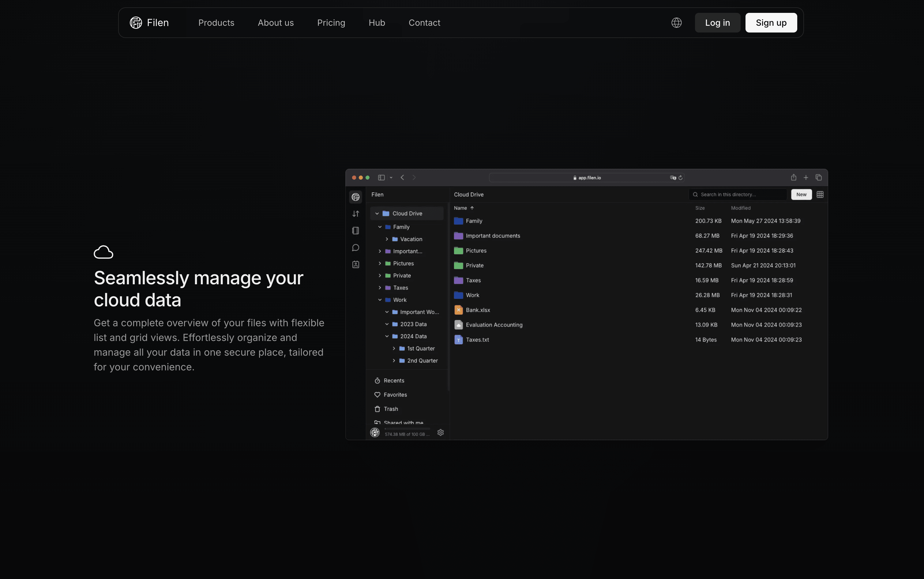Open a new browser tab with the plus icon
Image resolution: width=924 pixels, height=579 pixels.
tap(806, 177)
